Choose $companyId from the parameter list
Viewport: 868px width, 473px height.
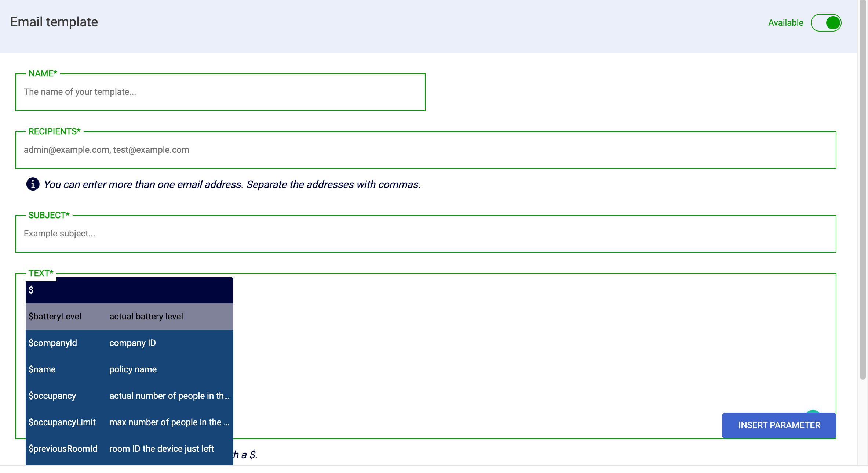pos(130,343)
